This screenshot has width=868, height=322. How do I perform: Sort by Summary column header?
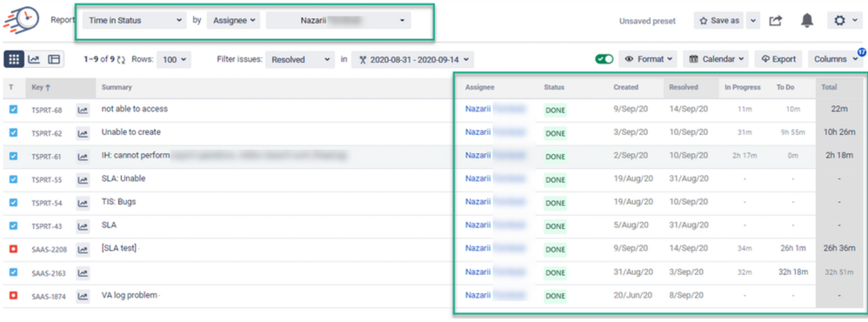click(x=117, y=88)
